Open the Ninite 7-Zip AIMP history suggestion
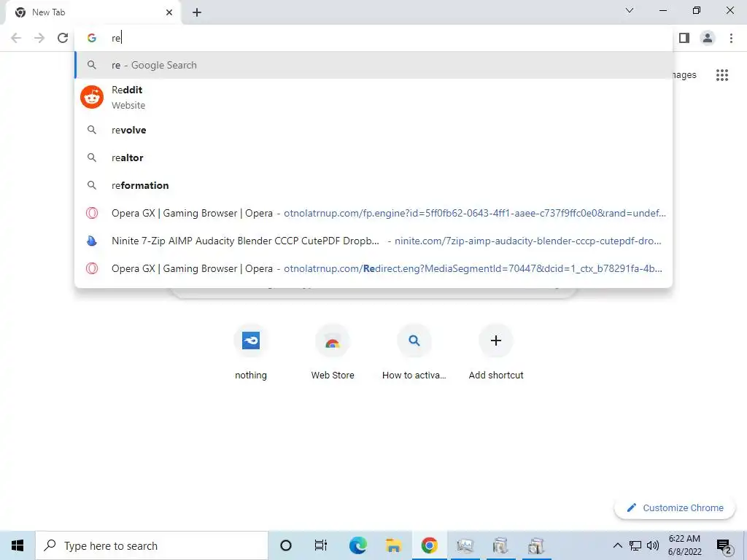 (x=373, y=241)
